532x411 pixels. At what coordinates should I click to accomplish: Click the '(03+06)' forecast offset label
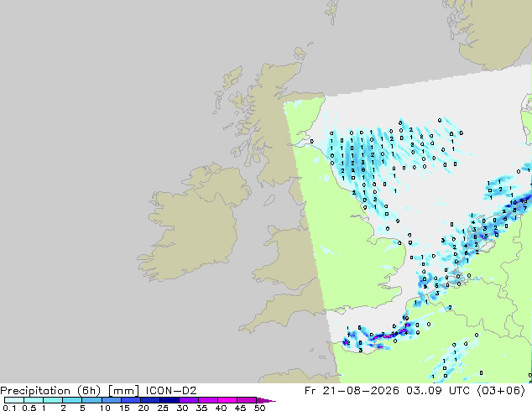(501, 391)
